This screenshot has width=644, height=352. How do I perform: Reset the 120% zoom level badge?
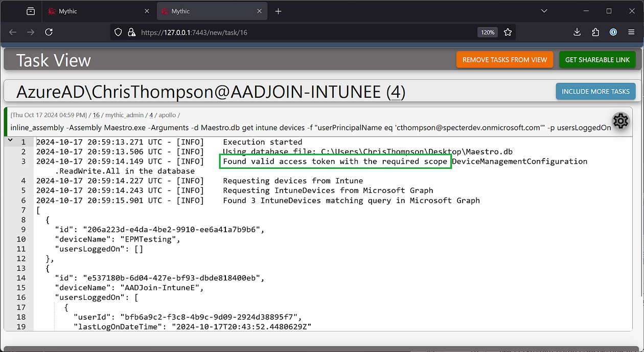click(x=488, y=32)
